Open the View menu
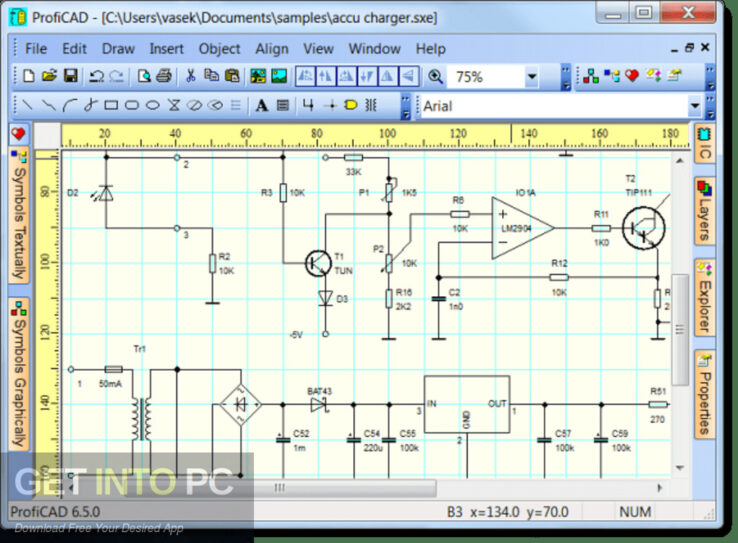 [x=318, y=48]
